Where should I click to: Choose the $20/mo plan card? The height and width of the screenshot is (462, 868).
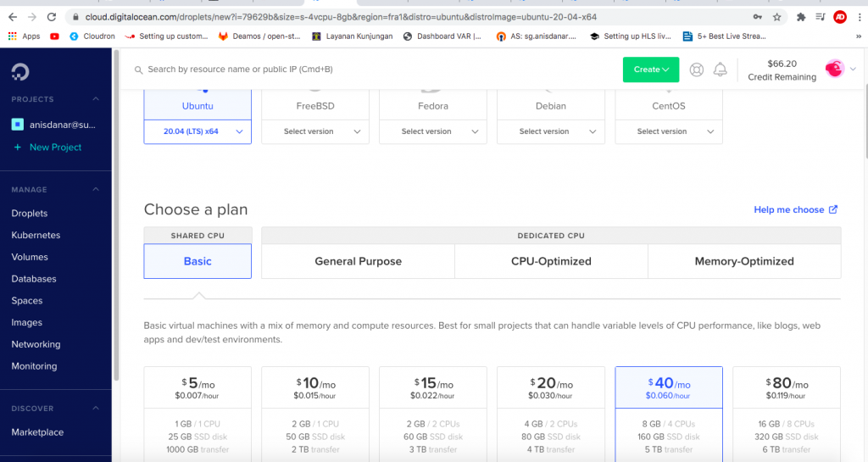coord(551,414)
